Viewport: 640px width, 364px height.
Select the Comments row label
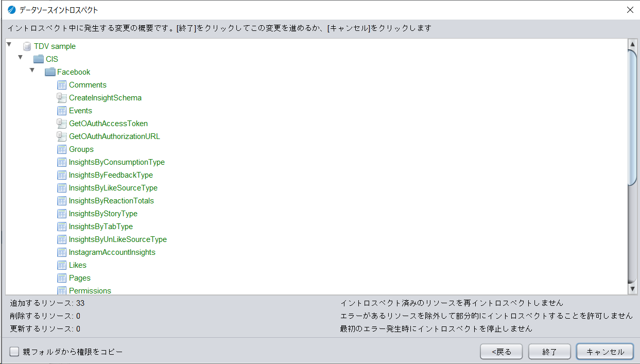point(88,85)
